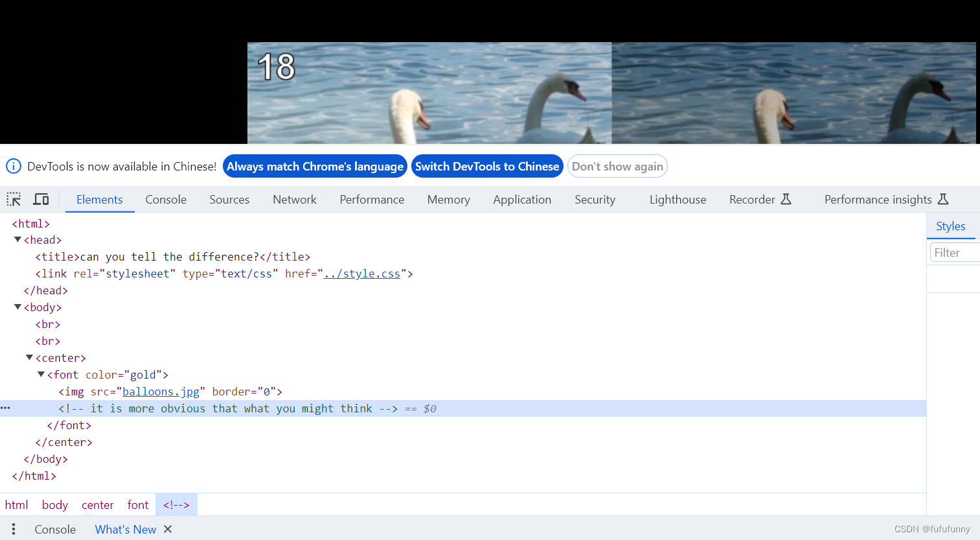Click the Recorder flask icon
The height and width of the screenshot is (540, 980).
(x=786, y=199)
